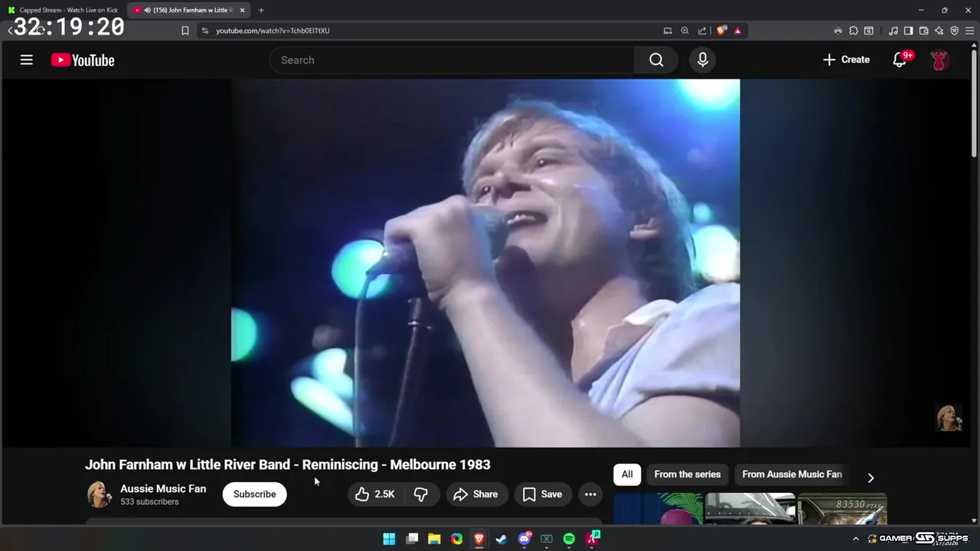Dislike the video with thumbs down

[421, 494]
